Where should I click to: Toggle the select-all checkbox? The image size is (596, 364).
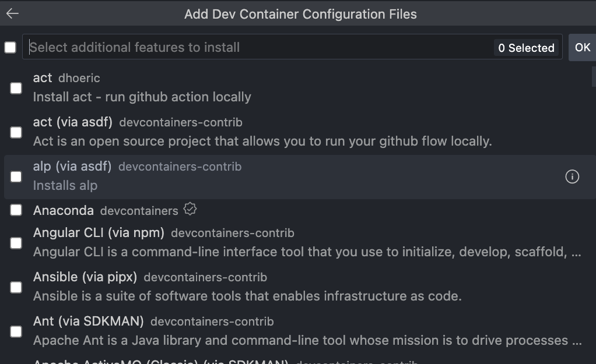point(10,47)
